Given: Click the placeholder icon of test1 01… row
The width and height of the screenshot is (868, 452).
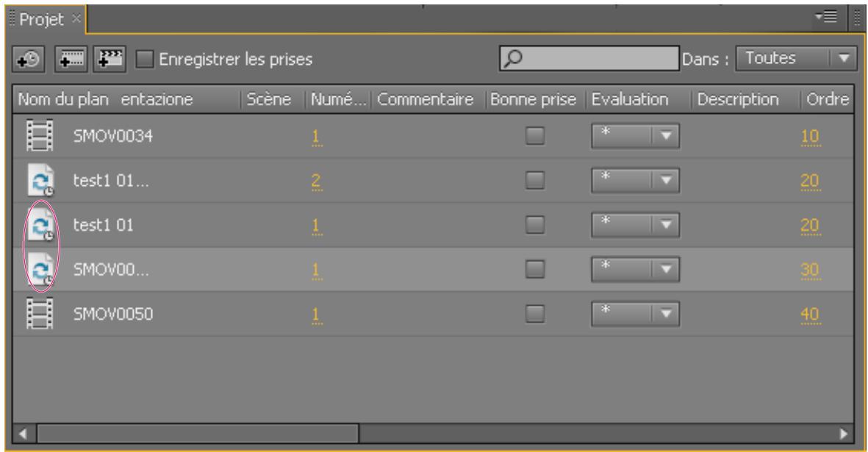Looking at the screenshot, I should click(x=41, y=180).
